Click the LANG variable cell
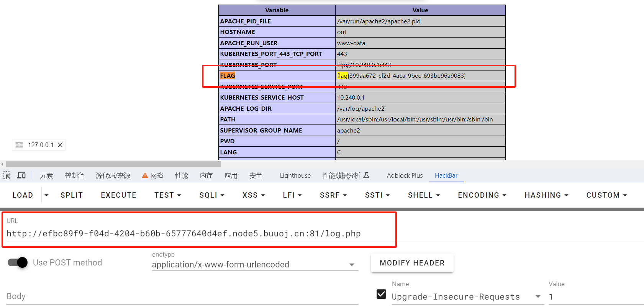Viewport: 644px width, 308px height. point(277,152)
